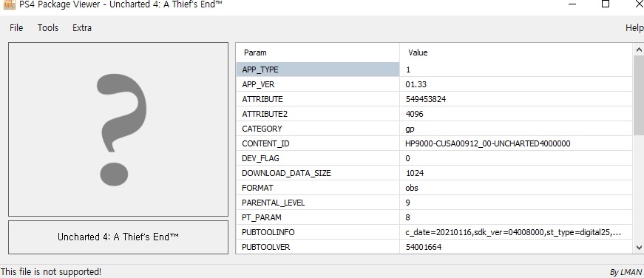Click the scrollbar down arrow

(639, 247)
